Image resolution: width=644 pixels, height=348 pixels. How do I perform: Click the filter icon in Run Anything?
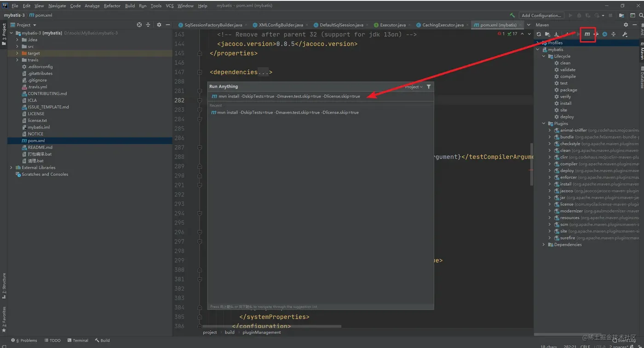pos(429,86)
